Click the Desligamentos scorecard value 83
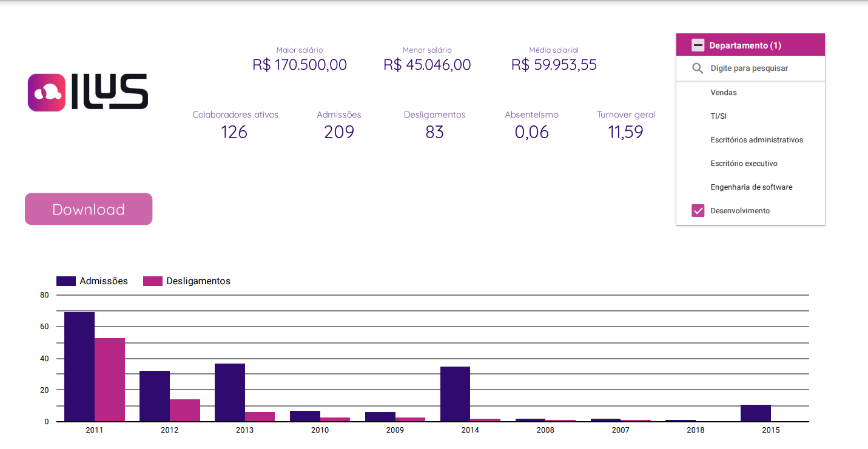 point(434,132)
